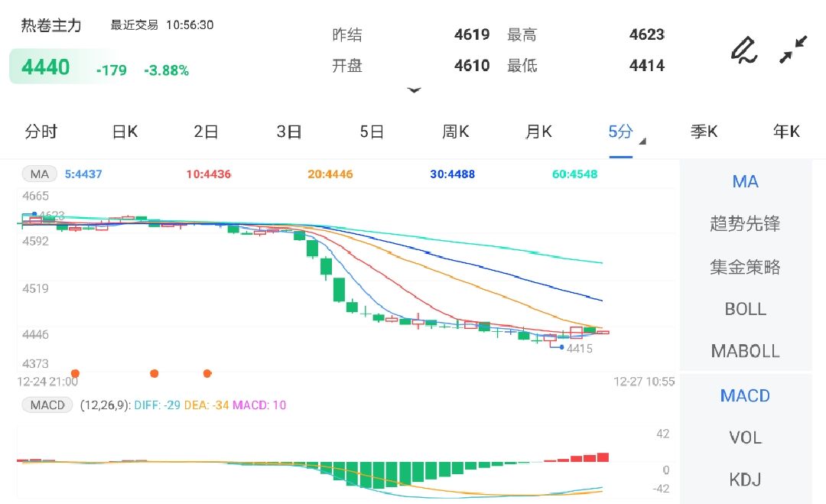Screen dimensions: 826x504
Task: Click the 30:4488 moving average value
Action: [453, 174]
